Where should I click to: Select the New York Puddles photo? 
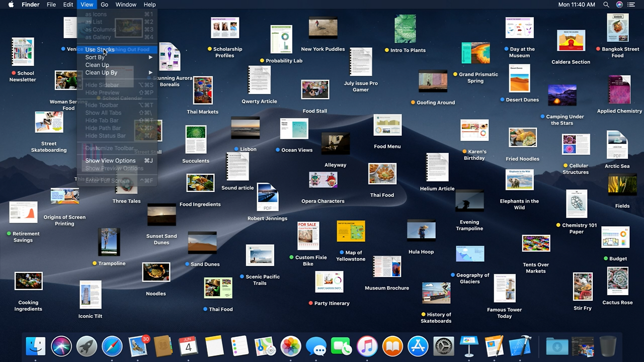click(323, 28)
